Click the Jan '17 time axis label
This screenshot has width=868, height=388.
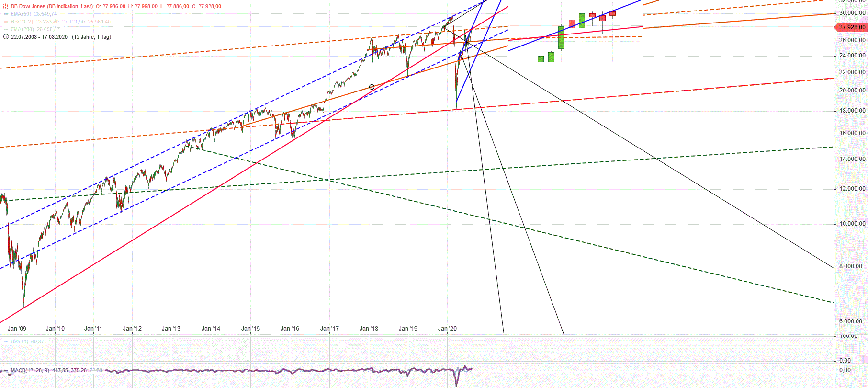point(329,329)
